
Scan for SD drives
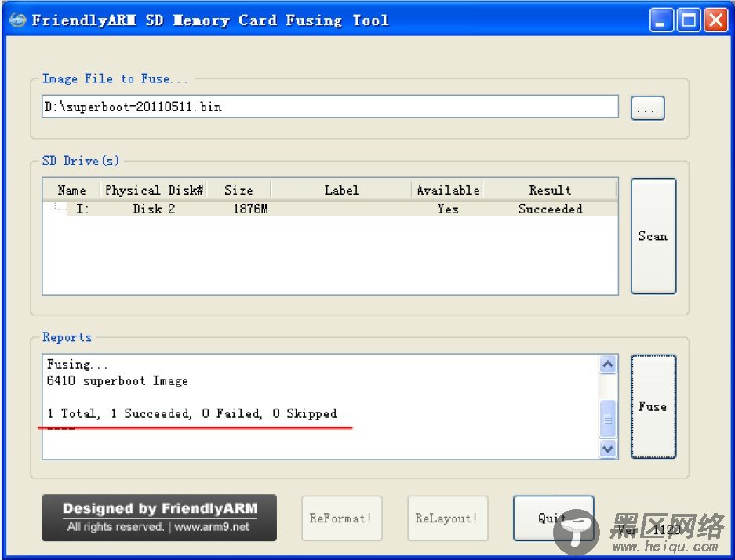pos(653,236)
